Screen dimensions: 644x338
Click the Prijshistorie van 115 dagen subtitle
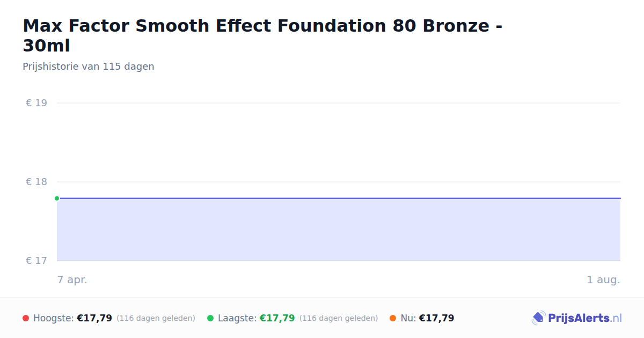point(89,67)
